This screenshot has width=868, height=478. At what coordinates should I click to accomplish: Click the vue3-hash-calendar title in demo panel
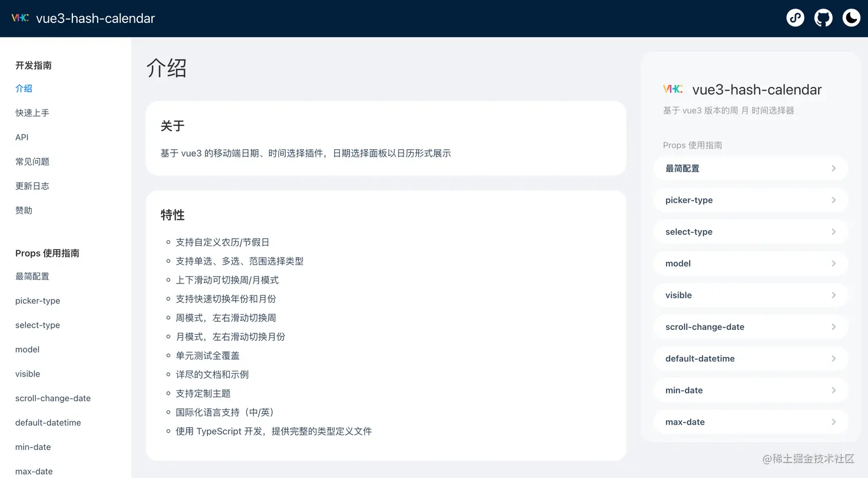tap(757, 90)
